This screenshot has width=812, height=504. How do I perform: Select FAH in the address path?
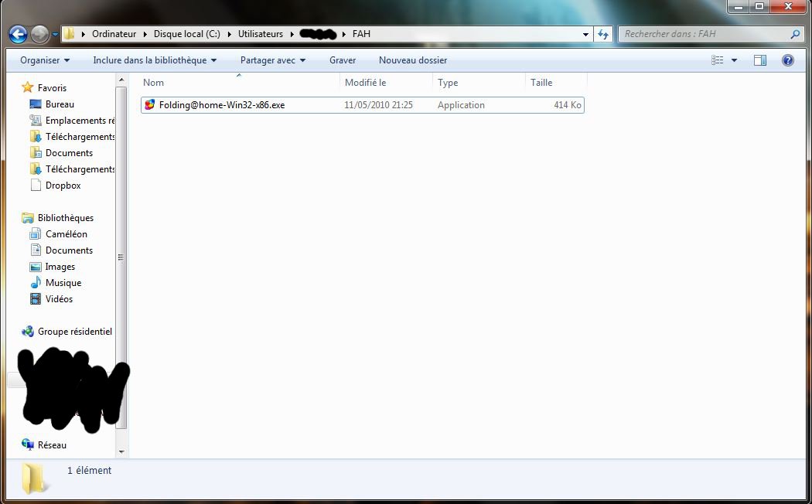(361, 34)
